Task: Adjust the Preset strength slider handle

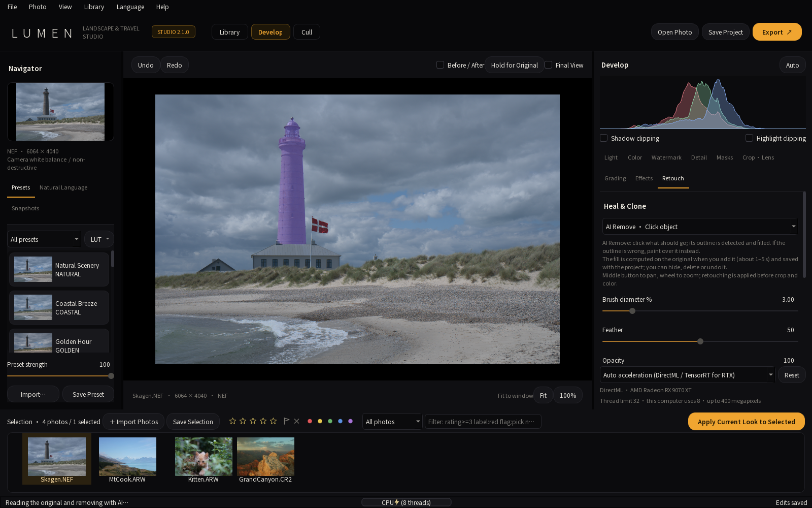Action: (111, 376)
